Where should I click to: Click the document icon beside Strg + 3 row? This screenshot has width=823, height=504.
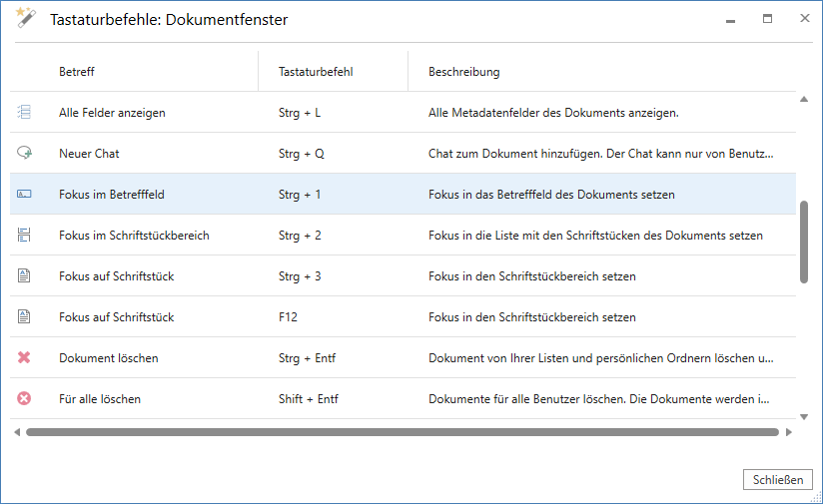click(x=24, y=276)
